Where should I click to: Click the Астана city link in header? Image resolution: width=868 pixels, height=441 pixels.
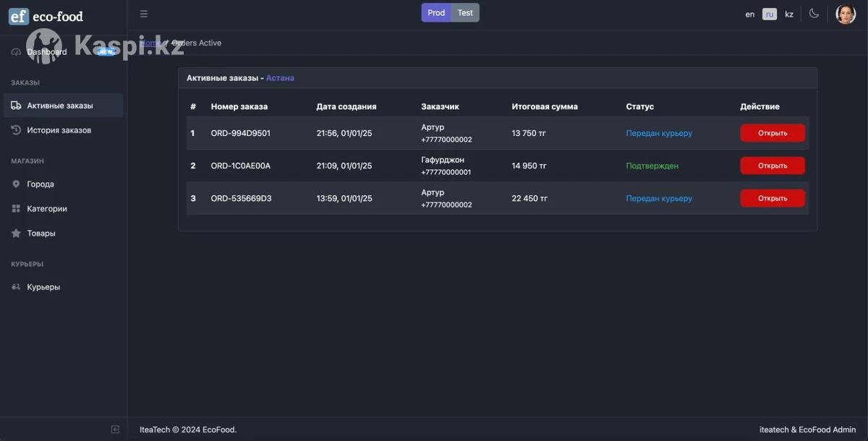pos(280,78)
